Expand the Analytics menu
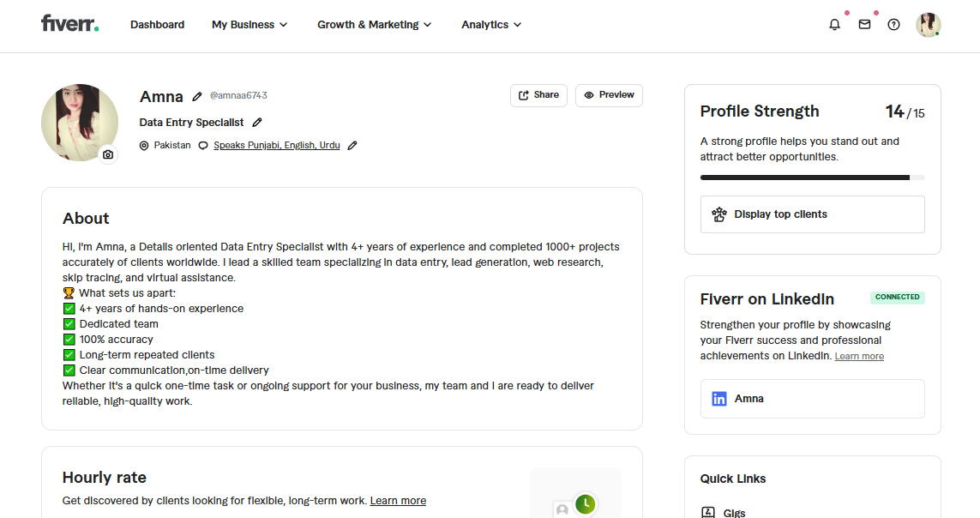The height and width of the screenshot is (518, 980). pyautogui.click(x=491, y=24)
